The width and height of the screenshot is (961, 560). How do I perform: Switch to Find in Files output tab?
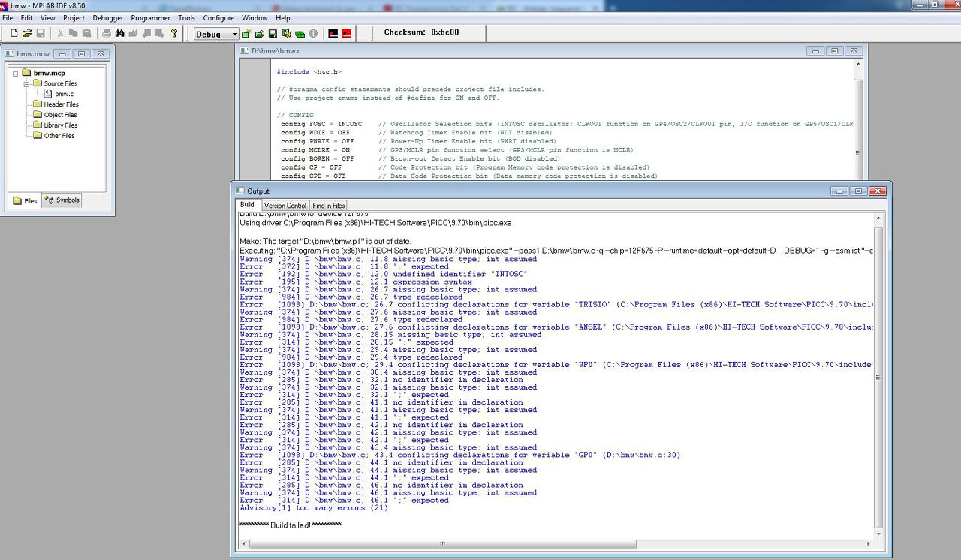click(x=329, y=206)
